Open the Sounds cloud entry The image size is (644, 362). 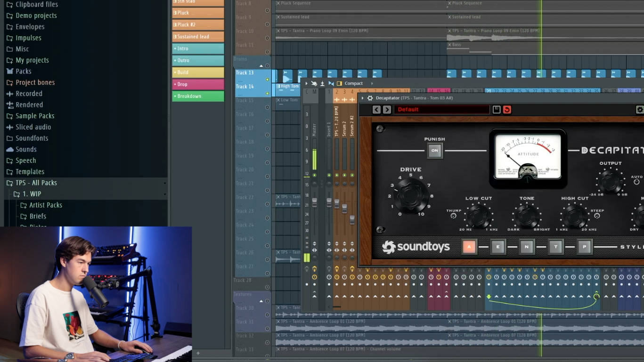[21, 149]
